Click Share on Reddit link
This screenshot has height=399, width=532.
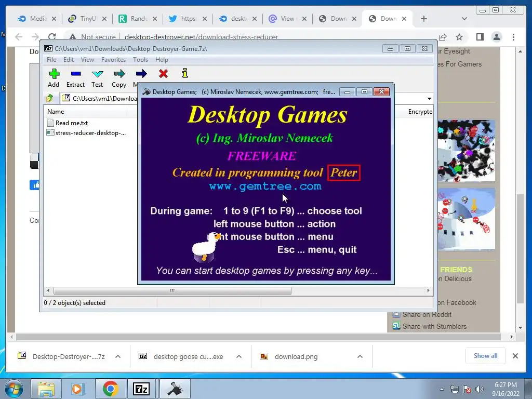[427, 314]
